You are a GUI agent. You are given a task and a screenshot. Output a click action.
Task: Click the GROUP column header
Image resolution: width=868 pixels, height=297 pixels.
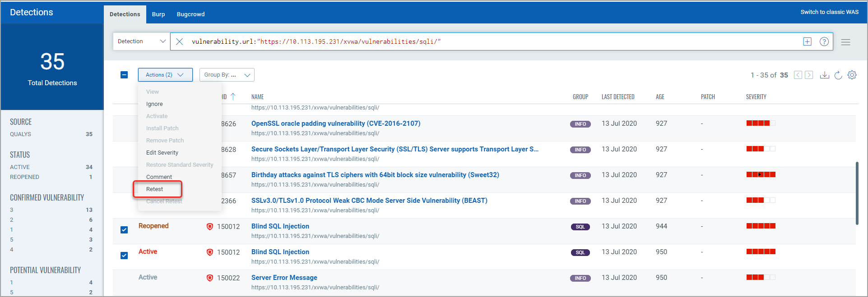[x=580, y=97]
